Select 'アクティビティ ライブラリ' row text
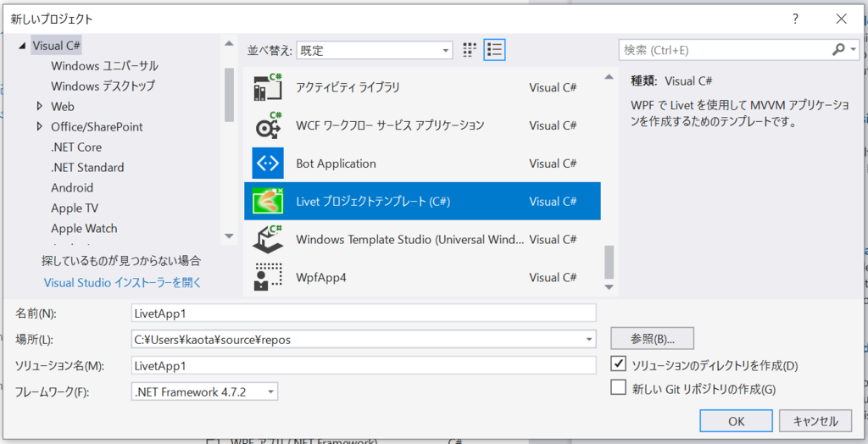 click(x=348, y=87)
